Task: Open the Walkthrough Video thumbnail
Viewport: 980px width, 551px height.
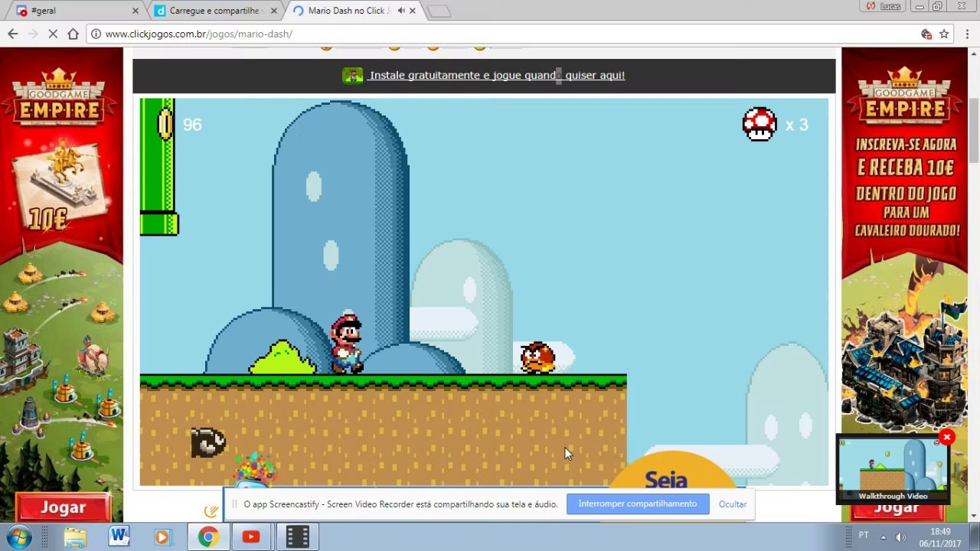Action: click(x=893, y=469)
